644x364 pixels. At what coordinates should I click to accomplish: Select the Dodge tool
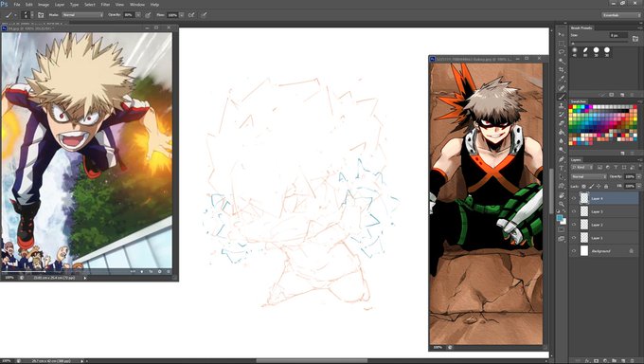[561, 150]
